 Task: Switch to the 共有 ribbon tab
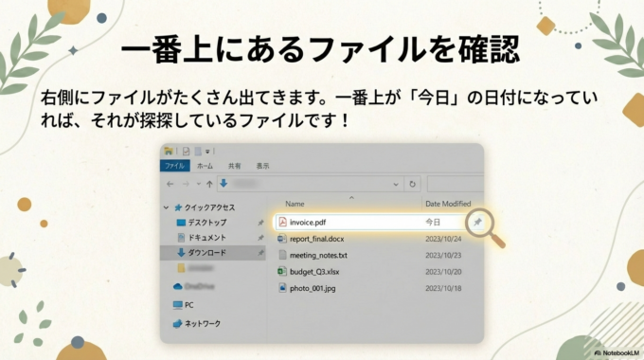[x=235, y=166]
